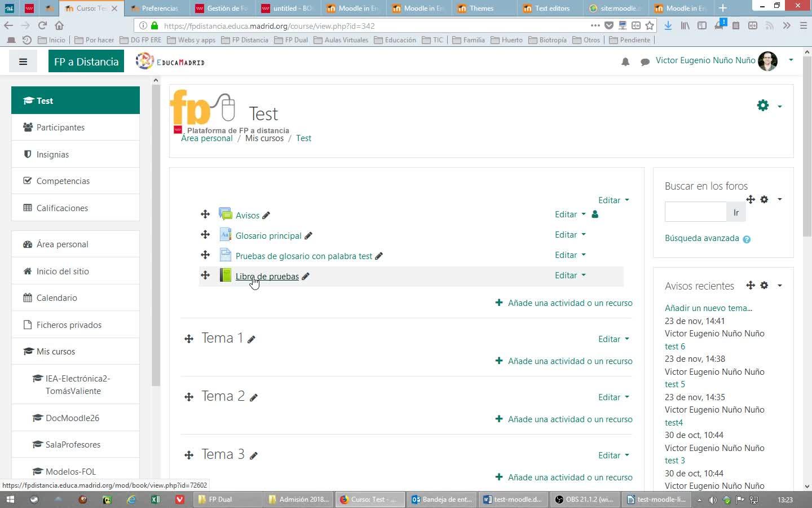Viewport: 812px width, 508px height.
Task: Open Excel from the Windows taskbar
Action: [x=155, y=500]
